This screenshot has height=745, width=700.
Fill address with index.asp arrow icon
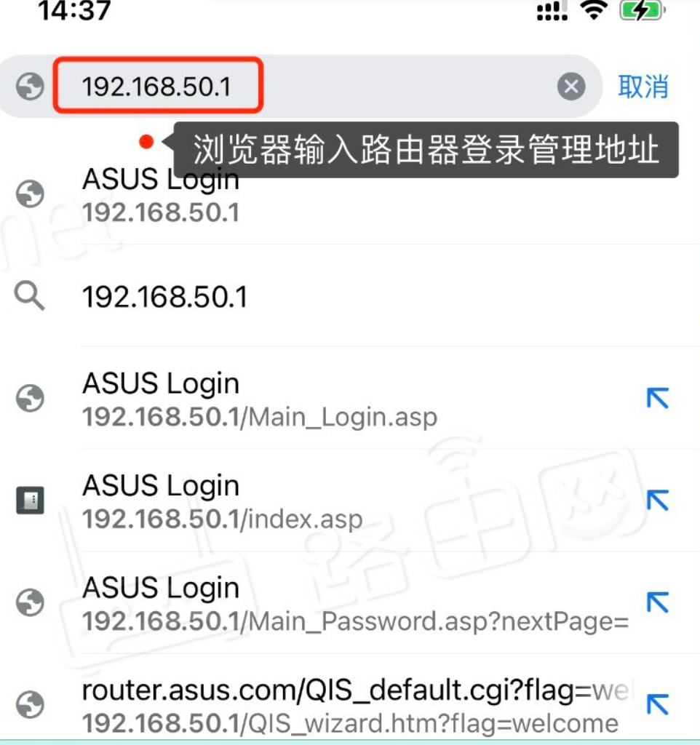point(658,501)
